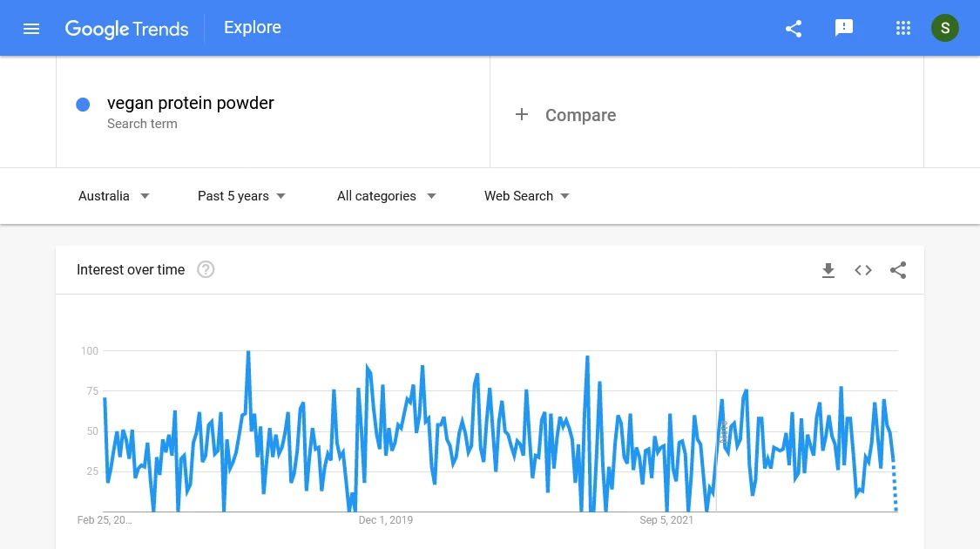Click the Compare button
Screen dimensions: 980x549
pyautogui.click(x=580, y=115)
